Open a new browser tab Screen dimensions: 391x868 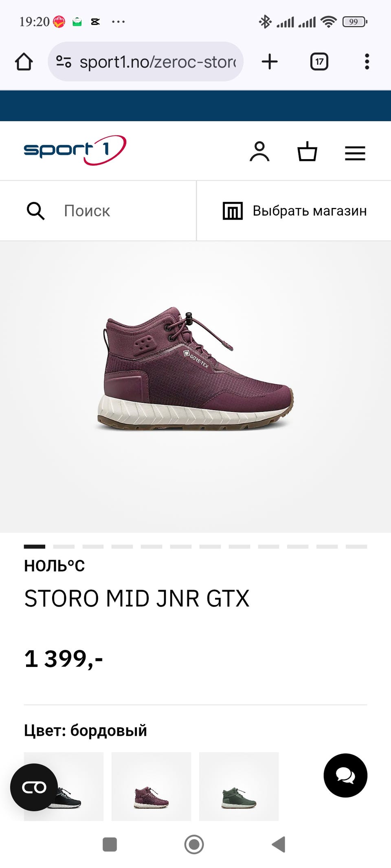coord(270,62)
